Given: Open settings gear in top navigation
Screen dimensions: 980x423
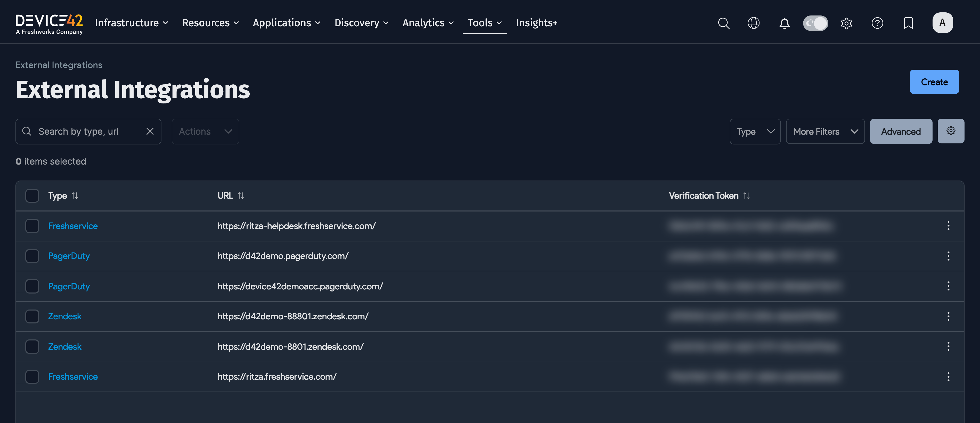Looking at the screenshot, I should [x=846, y=23].
